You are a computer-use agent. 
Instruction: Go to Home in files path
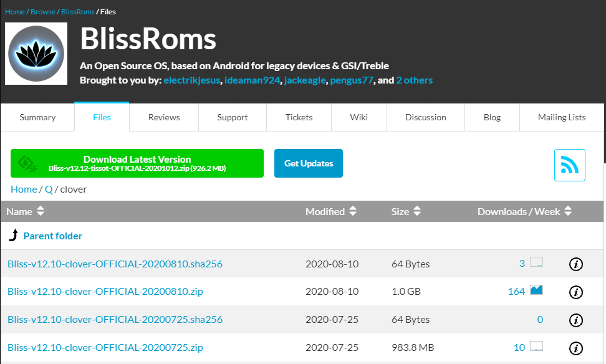tap(24, 189)
